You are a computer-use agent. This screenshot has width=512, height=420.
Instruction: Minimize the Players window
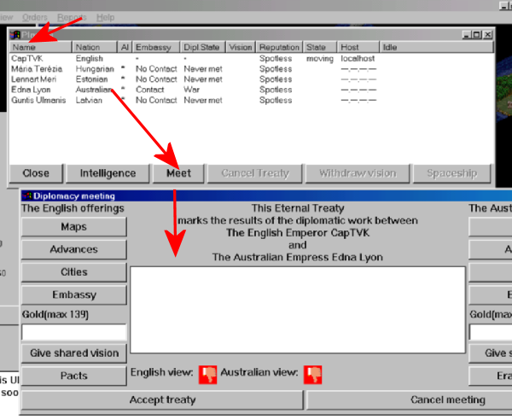click(x=467, y=35)
